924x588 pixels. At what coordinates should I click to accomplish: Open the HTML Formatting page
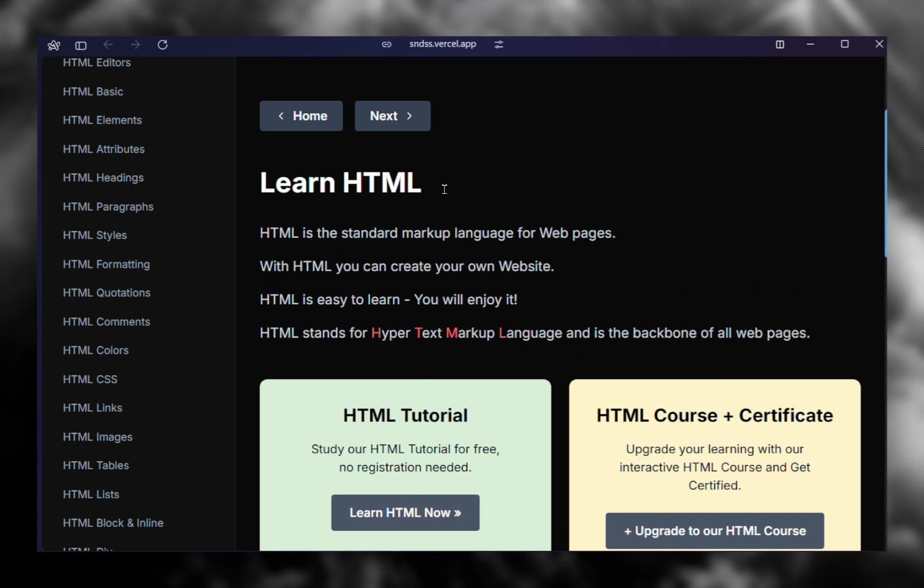click(x=106, y=264)
